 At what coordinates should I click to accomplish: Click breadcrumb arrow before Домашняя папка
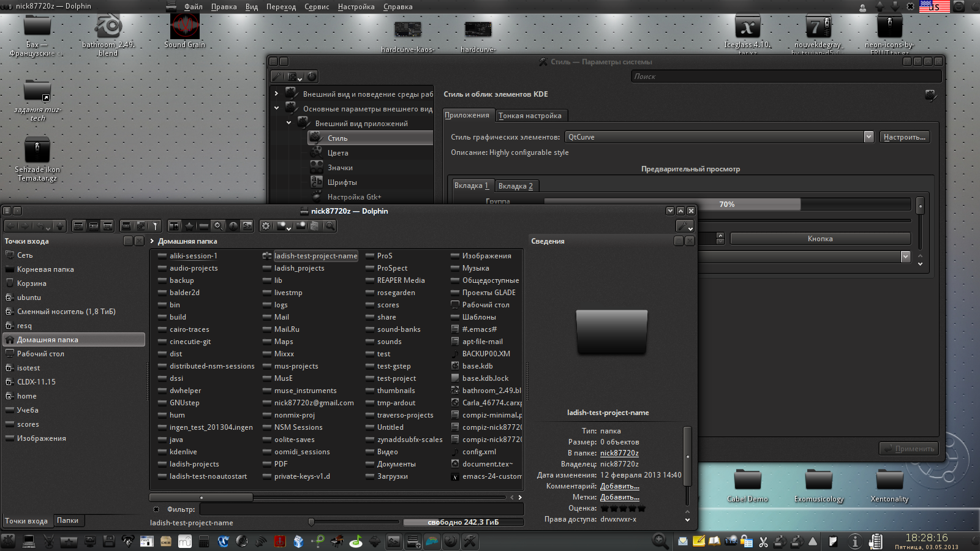click(x=153, y=241)
